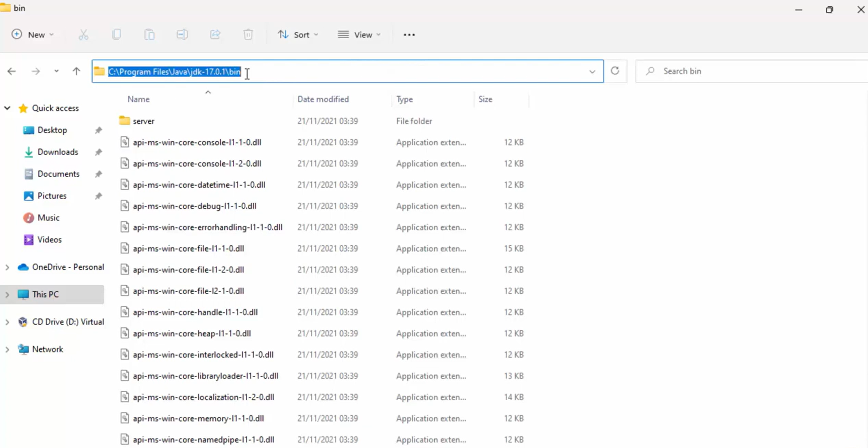The image size is (868, 448).
Task: Open recent locations dropdown arrow
Action: tap(56, 71)
